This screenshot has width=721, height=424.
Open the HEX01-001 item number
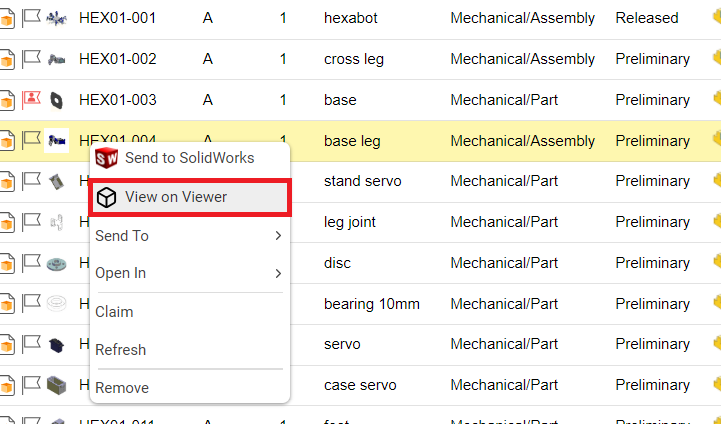(x=117, y=18)
